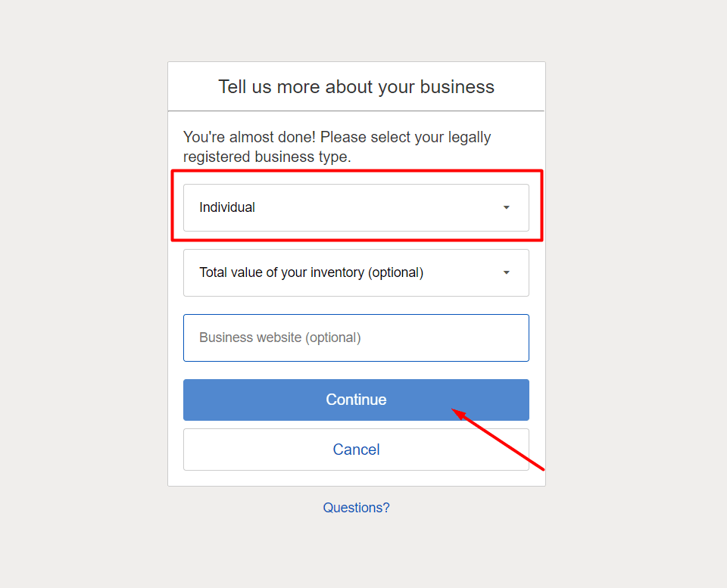Click the Cancel label text in white button
This screenshot has height=588, width=727.
pos(356,450)
